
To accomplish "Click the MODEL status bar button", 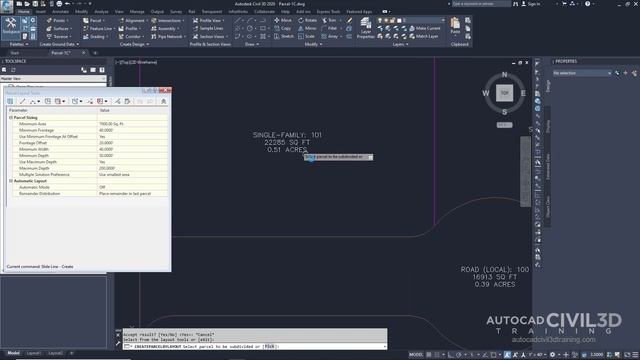I will (x=416, y=355).
